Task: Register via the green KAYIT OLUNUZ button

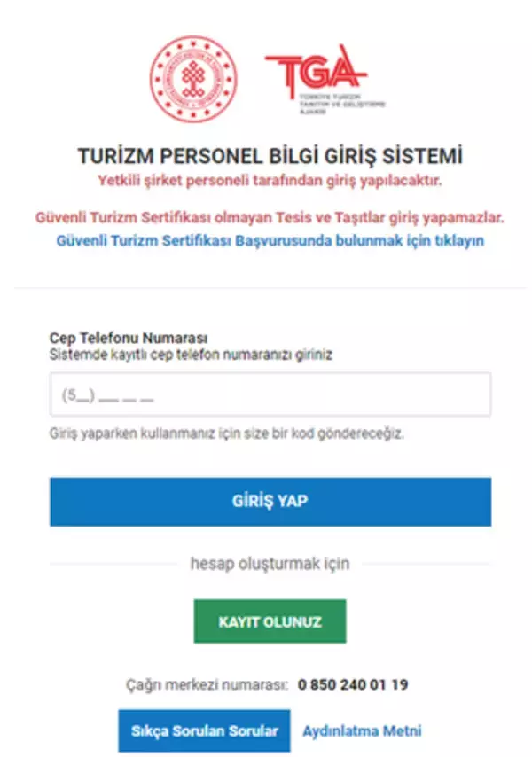Action: [x=270, y=621]
